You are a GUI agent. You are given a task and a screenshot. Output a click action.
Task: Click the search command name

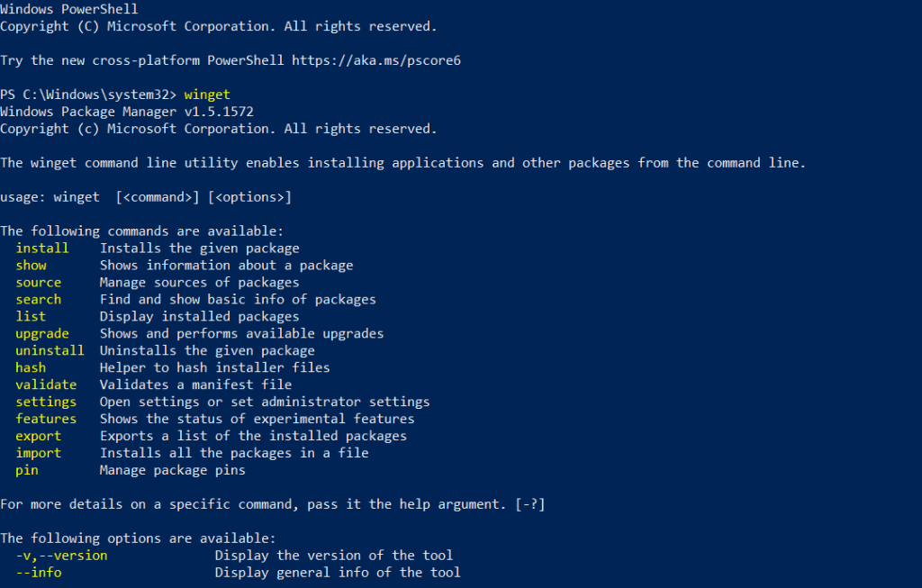click(38, 299)
